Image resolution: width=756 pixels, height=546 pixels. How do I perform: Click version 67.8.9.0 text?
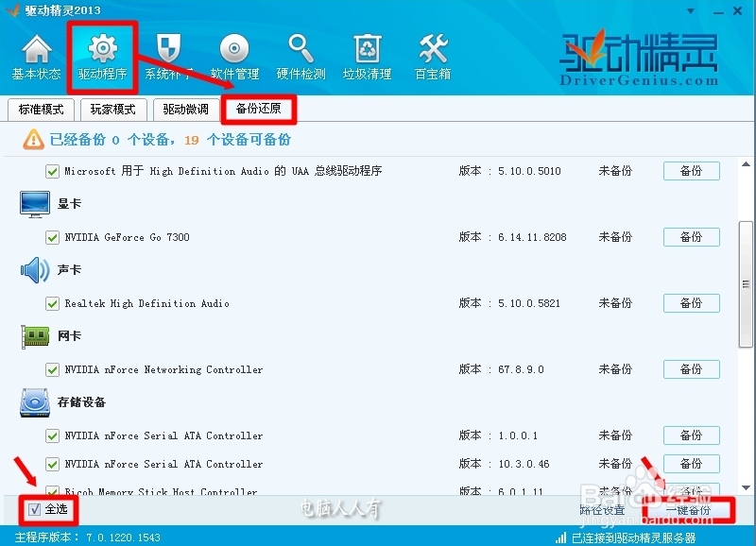521,369
